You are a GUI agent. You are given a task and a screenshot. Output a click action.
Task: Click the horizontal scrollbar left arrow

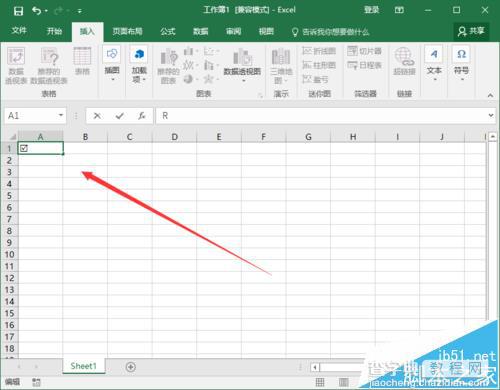coord(315,368)
